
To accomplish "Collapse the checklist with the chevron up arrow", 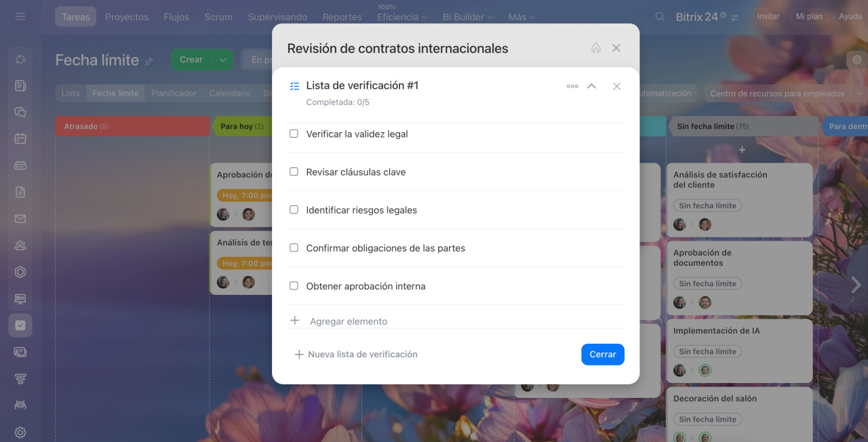I will (x=591, y=86).
